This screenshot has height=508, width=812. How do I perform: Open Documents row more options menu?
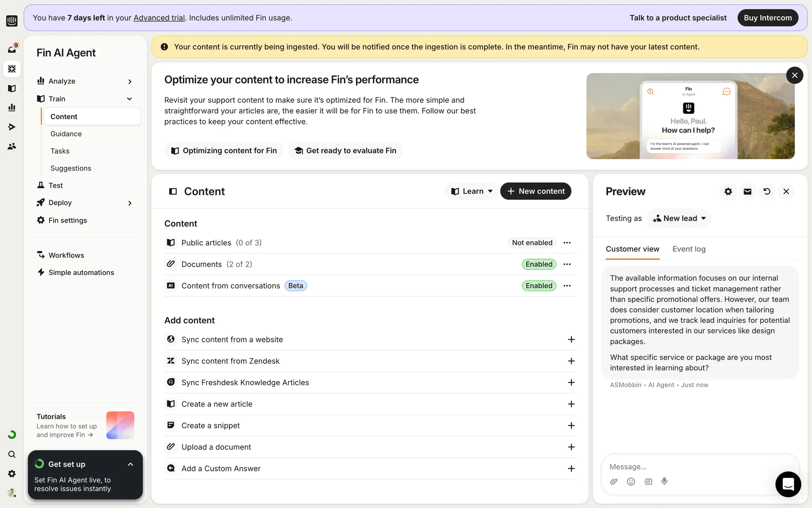point(567,264)
